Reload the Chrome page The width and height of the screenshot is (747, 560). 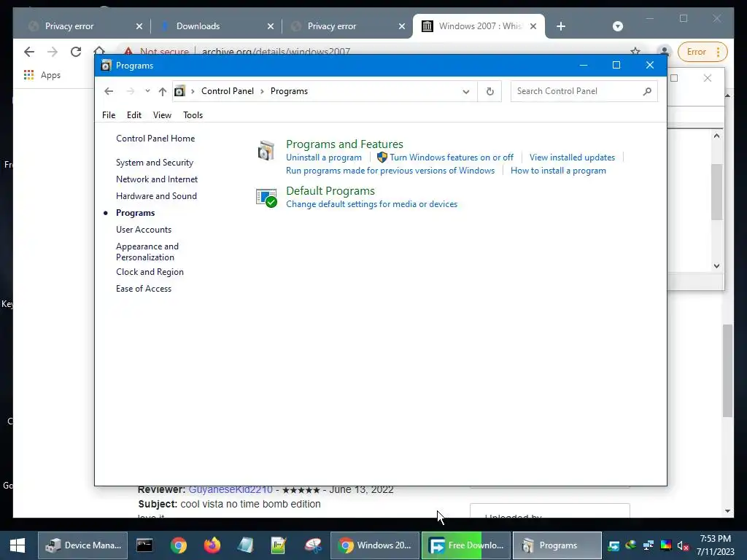pos(76,52)
